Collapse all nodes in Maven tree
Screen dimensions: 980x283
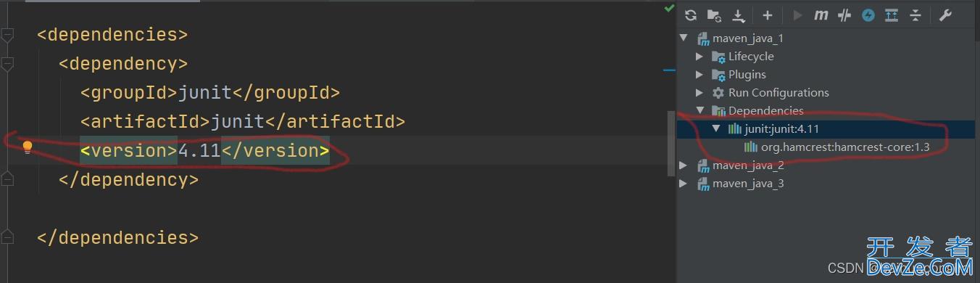pos(915,15)
